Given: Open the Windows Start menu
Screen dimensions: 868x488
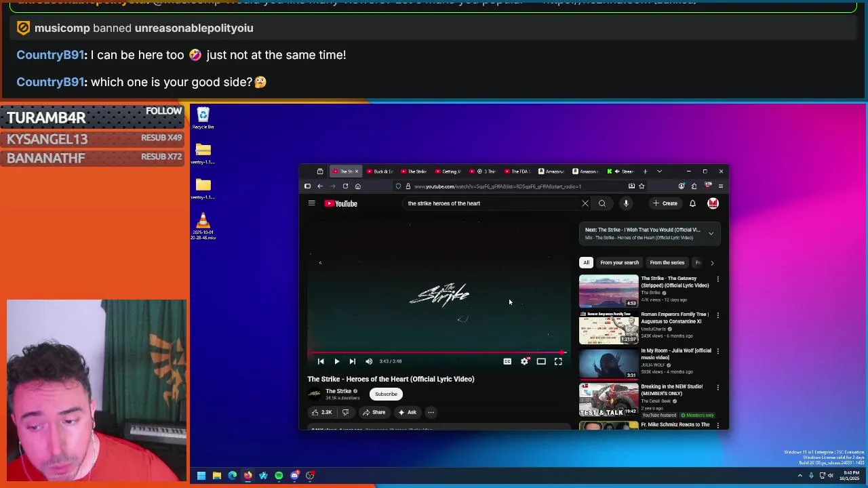Looking at the screenshot, I should 201,476.
